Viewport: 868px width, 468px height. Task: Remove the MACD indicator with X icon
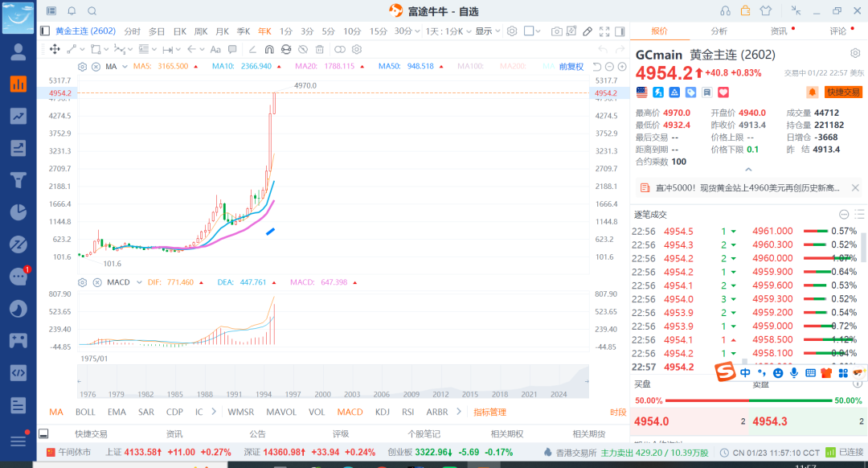point(97,282)
